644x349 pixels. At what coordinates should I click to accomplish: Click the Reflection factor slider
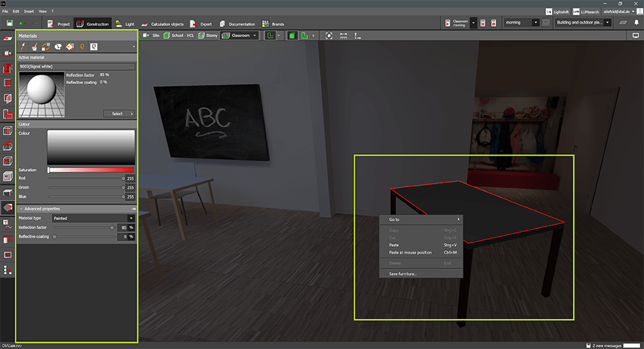click(x=83, y=228)
